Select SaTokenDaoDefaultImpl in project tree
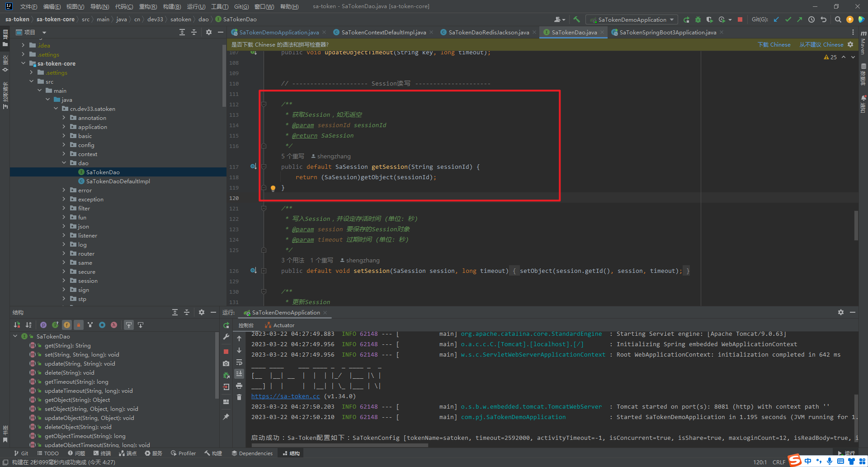The height and width of the screenshot is (467, 868). 118,181
